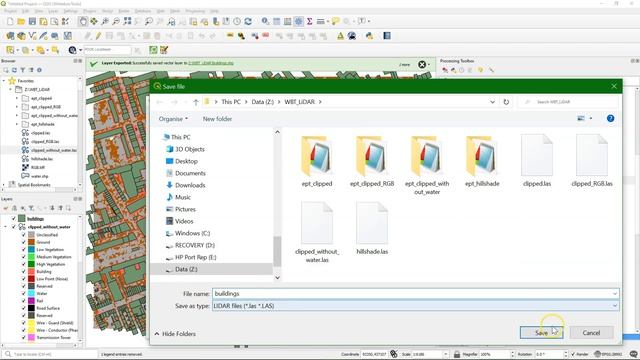Click the Search WBT_LIDAR box

pyautogui.click(x=569, y=102)
